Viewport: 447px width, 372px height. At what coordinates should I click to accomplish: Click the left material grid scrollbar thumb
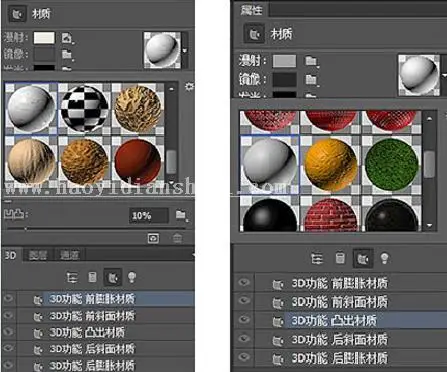point(171,162)
